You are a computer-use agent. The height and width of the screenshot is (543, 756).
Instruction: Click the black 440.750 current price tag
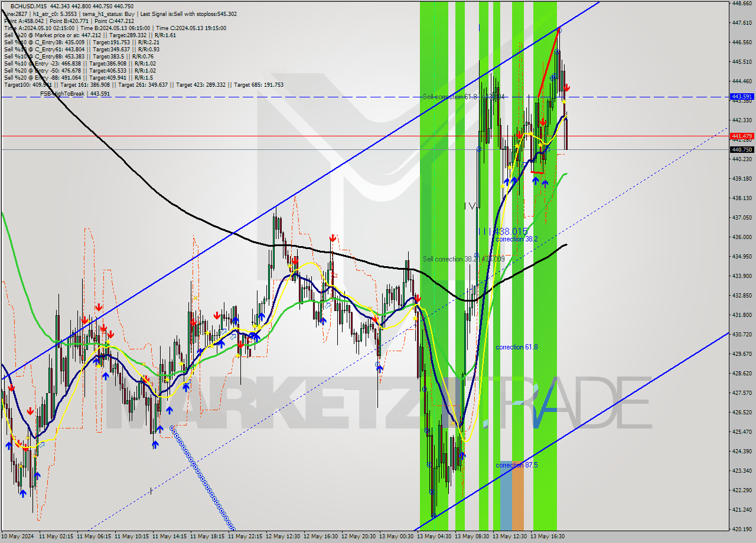point(742,149)
